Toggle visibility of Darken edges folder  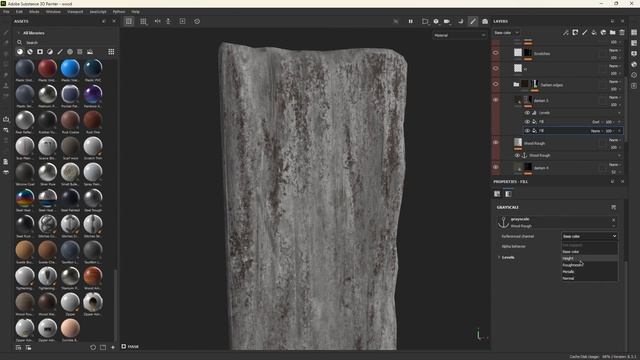click(x=496, y=84)
